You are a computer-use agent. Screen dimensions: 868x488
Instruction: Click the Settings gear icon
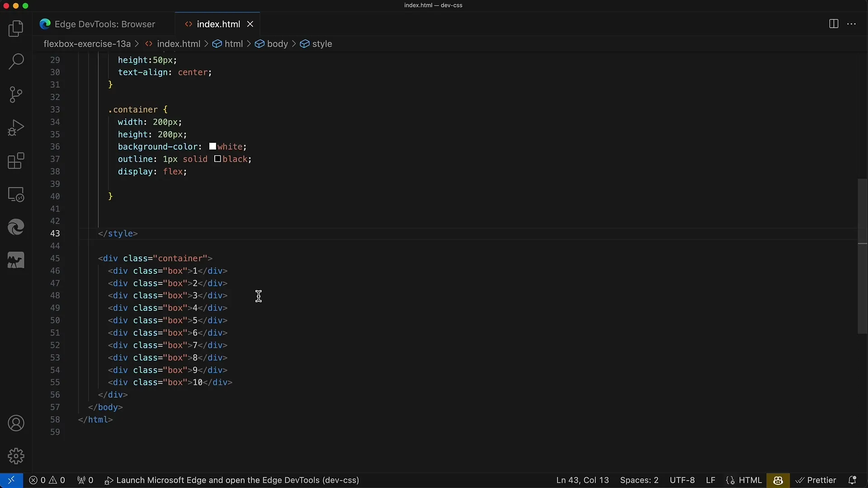point(15,456)
